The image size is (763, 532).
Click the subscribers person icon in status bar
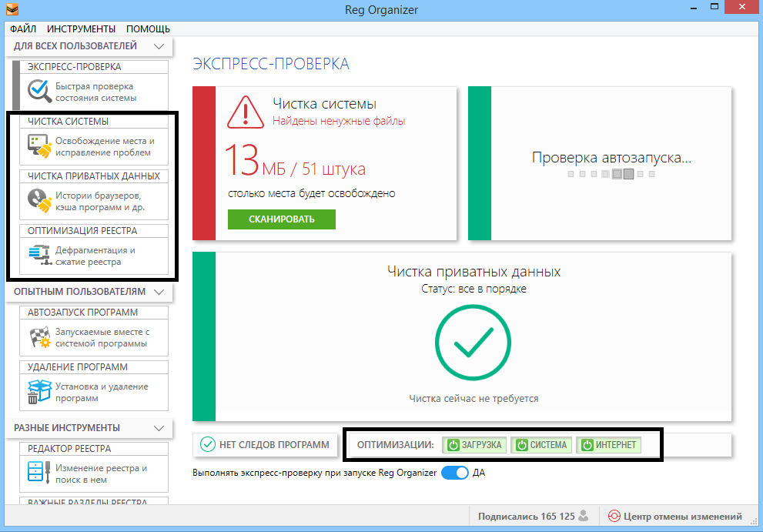point(584,516)
